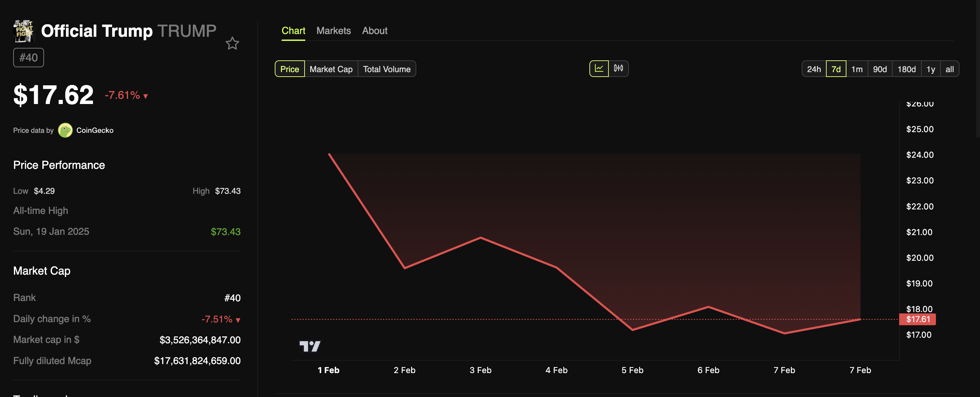Click the red price-change down arrow
This screenshot has width=980, height=397.
coord(145,96)
